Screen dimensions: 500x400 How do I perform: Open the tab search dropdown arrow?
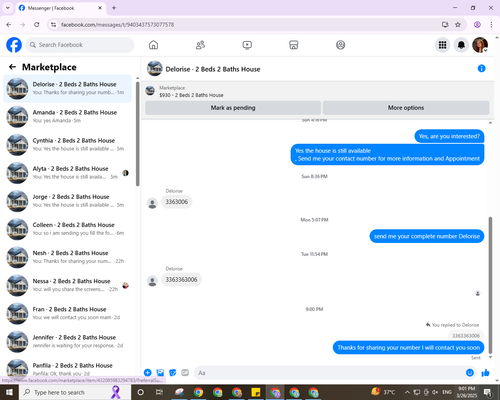[8, 8]
